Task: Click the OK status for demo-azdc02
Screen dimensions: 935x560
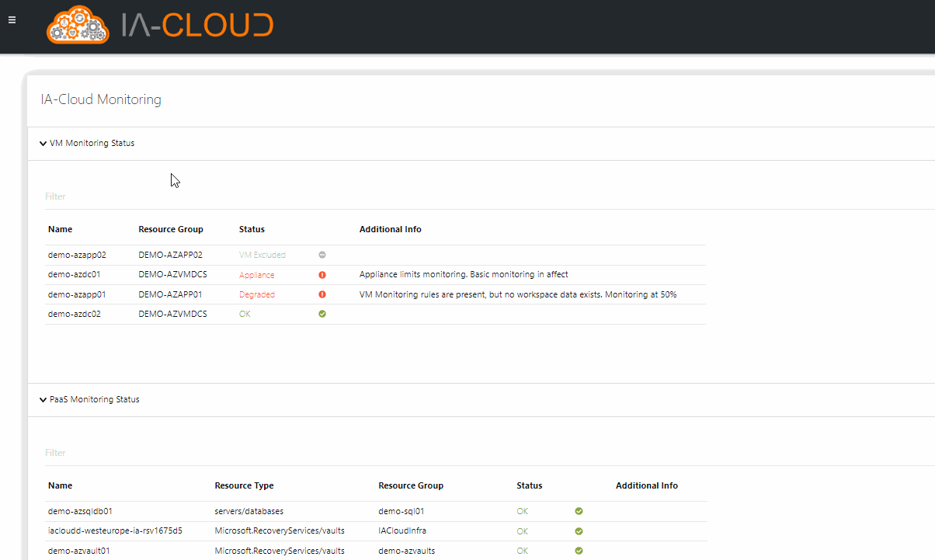Action: click(245, 314)
